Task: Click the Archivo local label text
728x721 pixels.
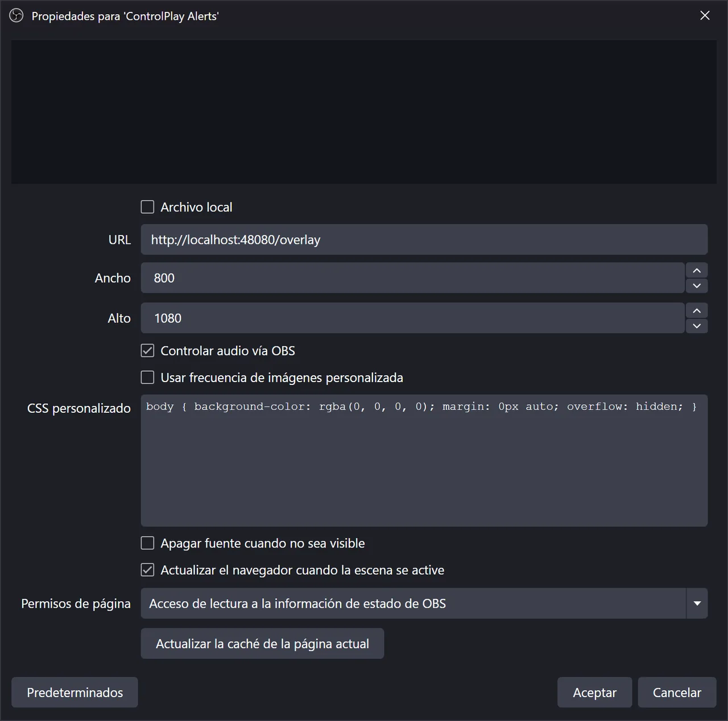Action: [196, 207]
